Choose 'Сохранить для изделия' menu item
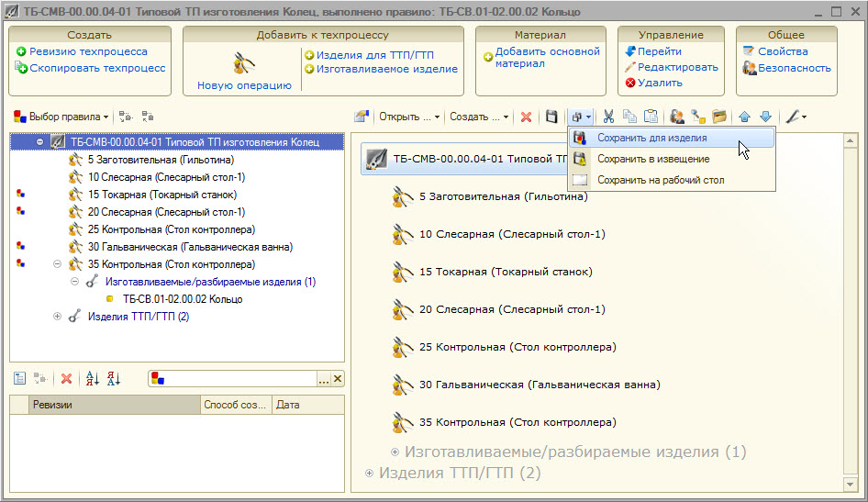Viewport: 868px width, 502px height. pos(651,139)
